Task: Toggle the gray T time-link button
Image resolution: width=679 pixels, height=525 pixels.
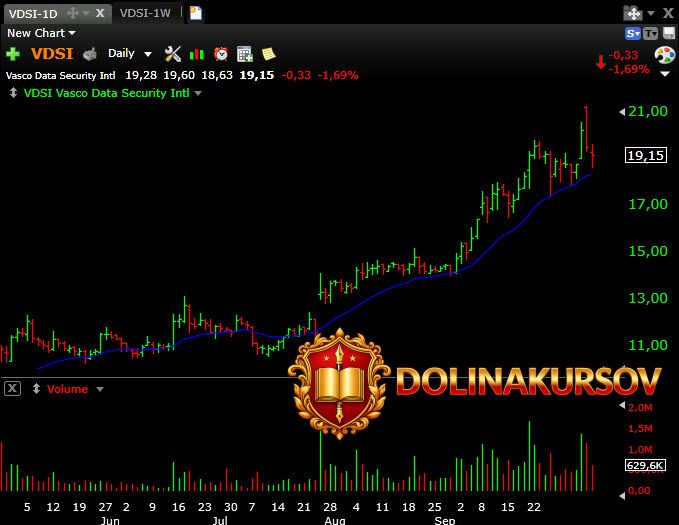Action: point(650,33)
